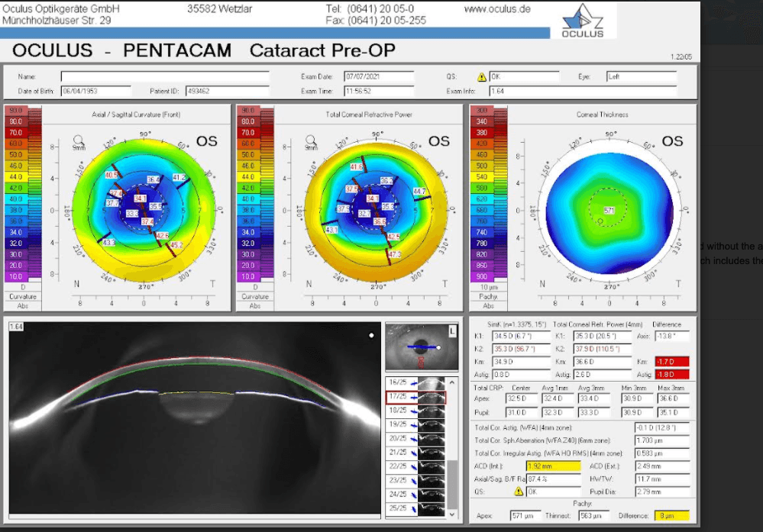Click the 9mm magnifier icon on Total Corneal Refractive Power map
The width and height of the screenshot is (763, 532).
(310, 141)
